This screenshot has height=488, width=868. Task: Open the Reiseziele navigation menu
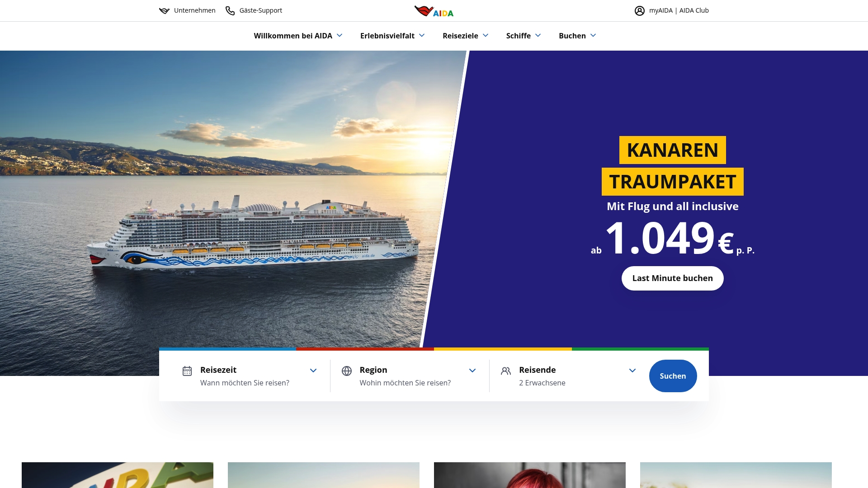tap(466, 36)
